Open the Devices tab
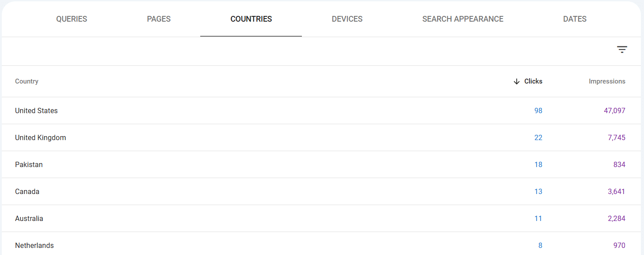Viewport: 644px width, 255px height. pos(347,19)
